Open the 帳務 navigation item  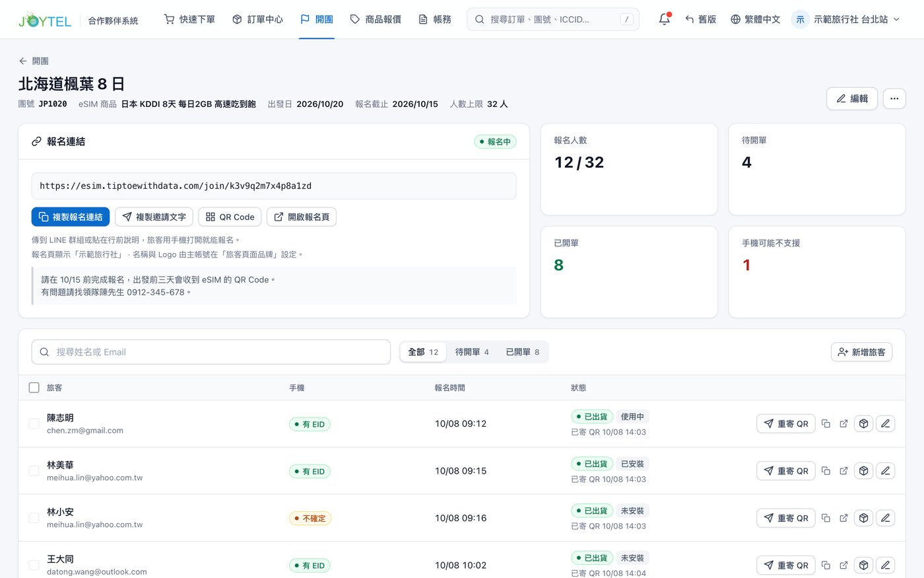435,19
